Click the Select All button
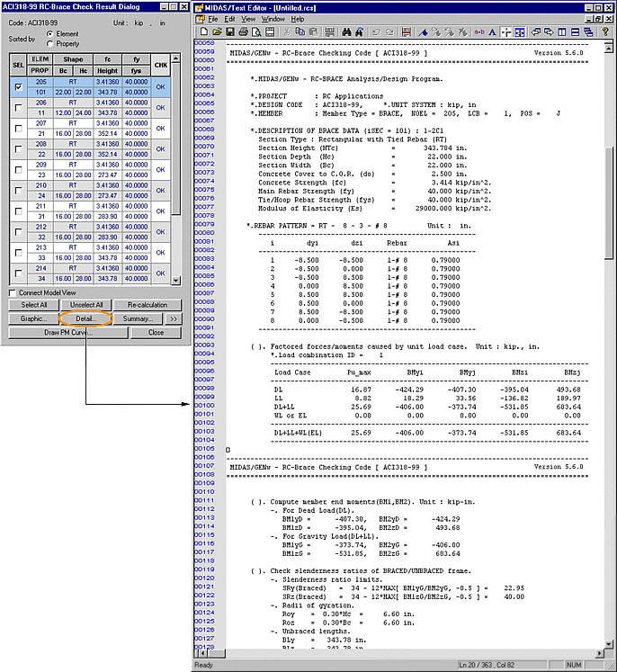Screen dimensions: 617x672 pos(34,305)
